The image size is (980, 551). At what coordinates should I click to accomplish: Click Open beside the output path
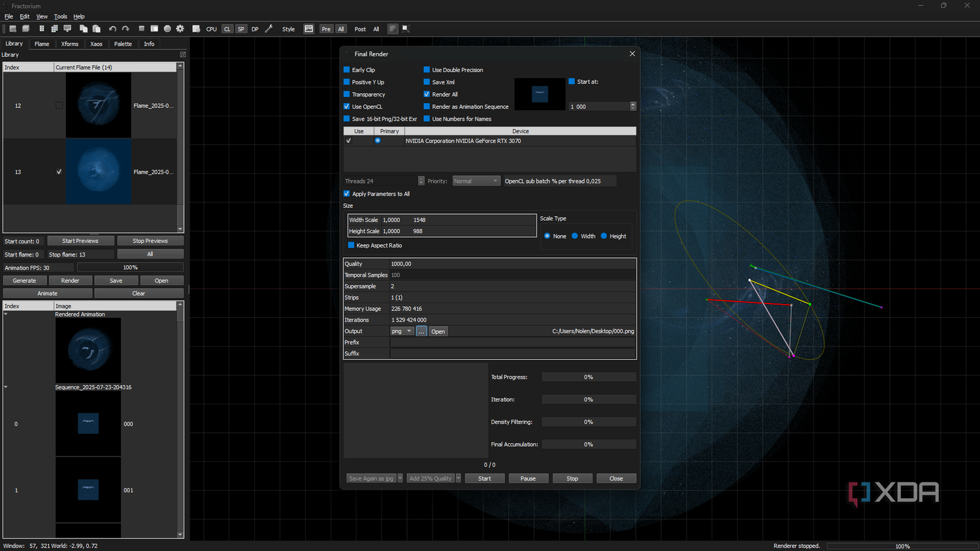[438, 331]
